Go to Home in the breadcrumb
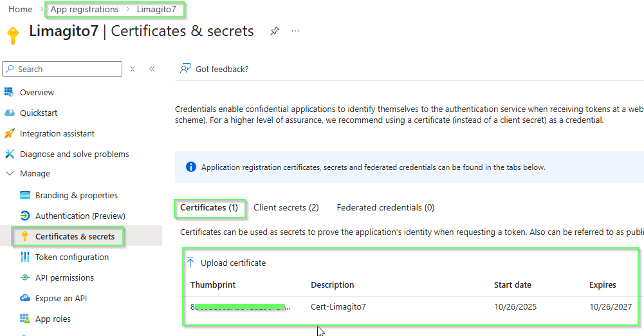 (21, 9)
